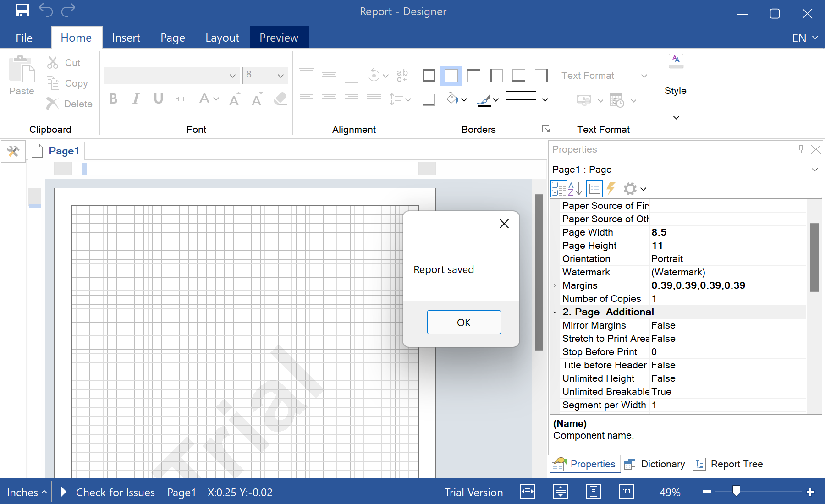Screen dimensions: 825x504
Task: Open the Text Format dropdown
Action: pyautogui.click(x=644, y=76)
